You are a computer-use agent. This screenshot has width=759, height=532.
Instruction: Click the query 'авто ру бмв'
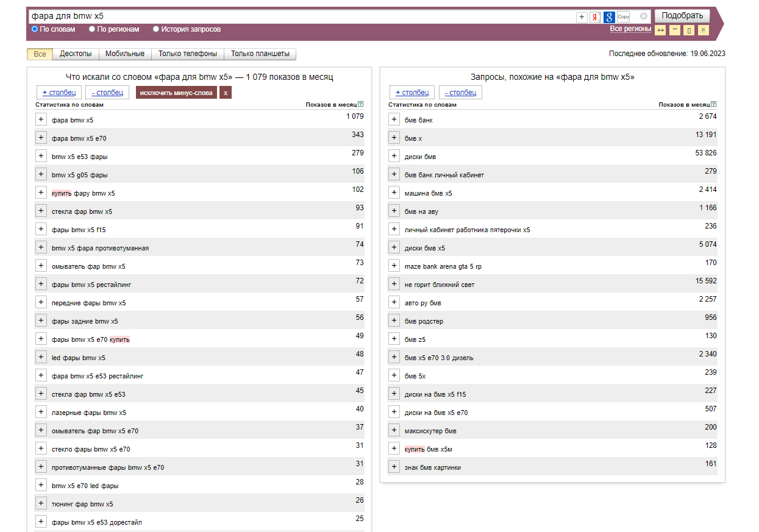click(423, 303)
